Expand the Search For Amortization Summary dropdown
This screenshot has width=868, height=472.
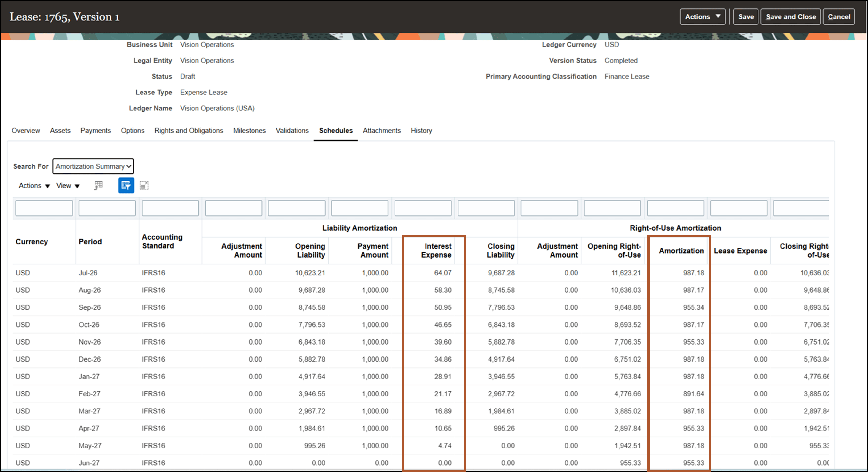(x=93, y=166)
